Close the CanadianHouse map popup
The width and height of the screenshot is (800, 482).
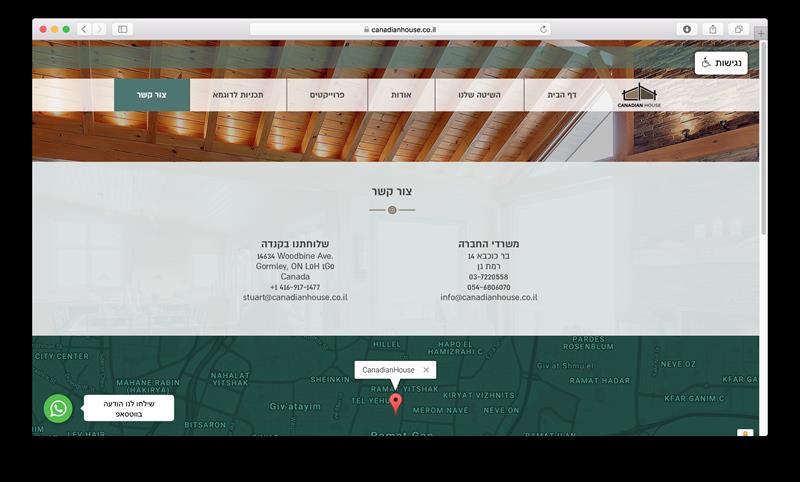pos(426,370)
